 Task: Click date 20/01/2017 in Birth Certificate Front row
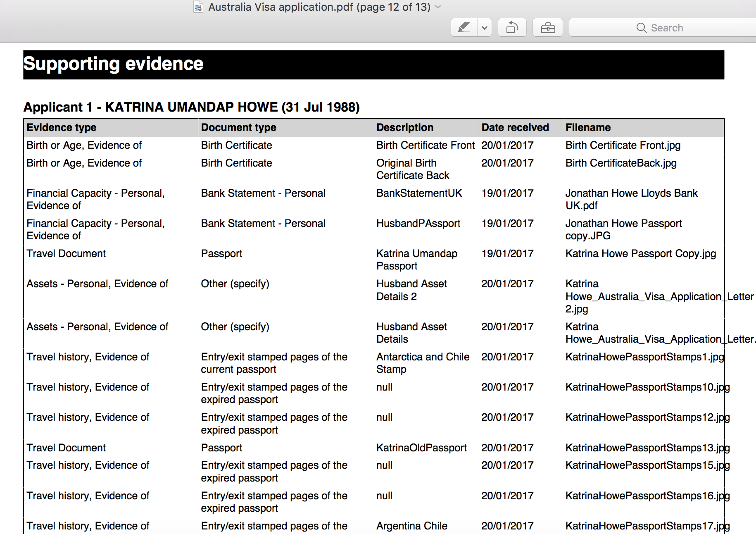(x=507, y=145)
